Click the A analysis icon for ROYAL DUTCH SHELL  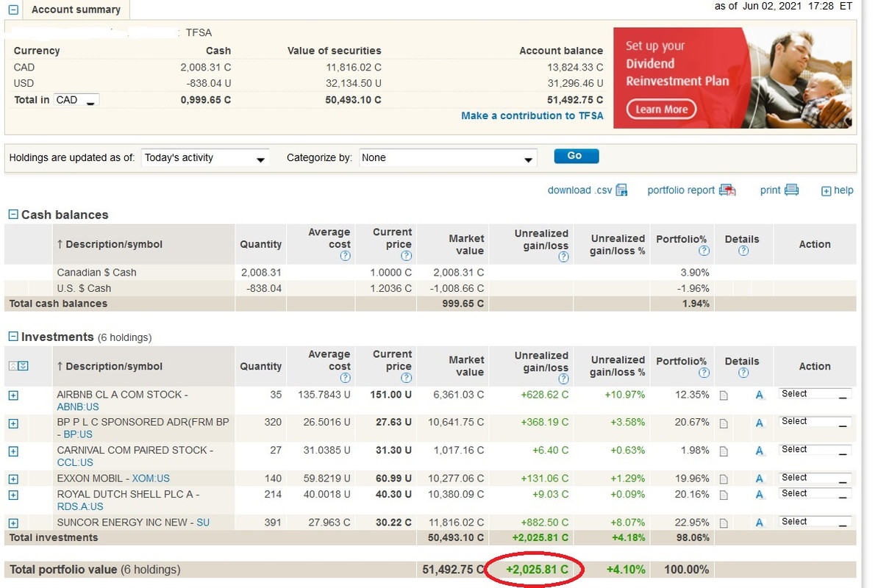click(760, 495)
